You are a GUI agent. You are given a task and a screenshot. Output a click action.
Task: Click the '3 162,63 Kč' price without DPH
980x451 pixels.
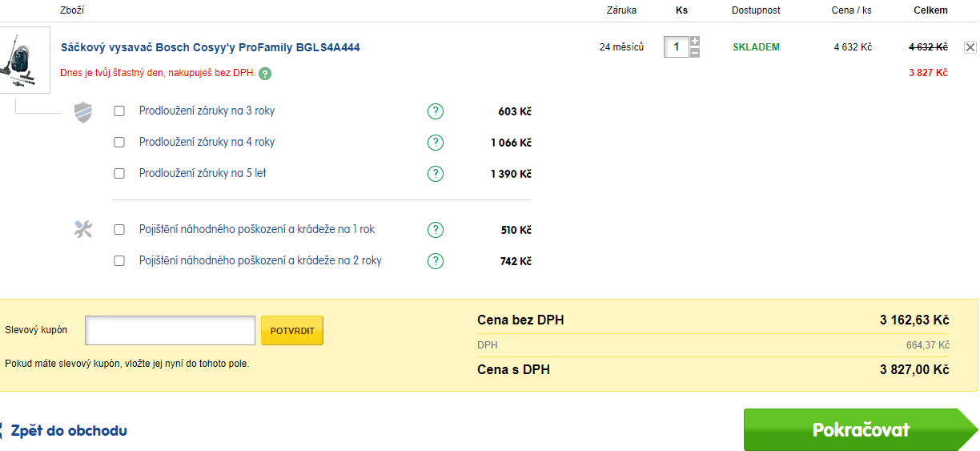pos(914,320)
